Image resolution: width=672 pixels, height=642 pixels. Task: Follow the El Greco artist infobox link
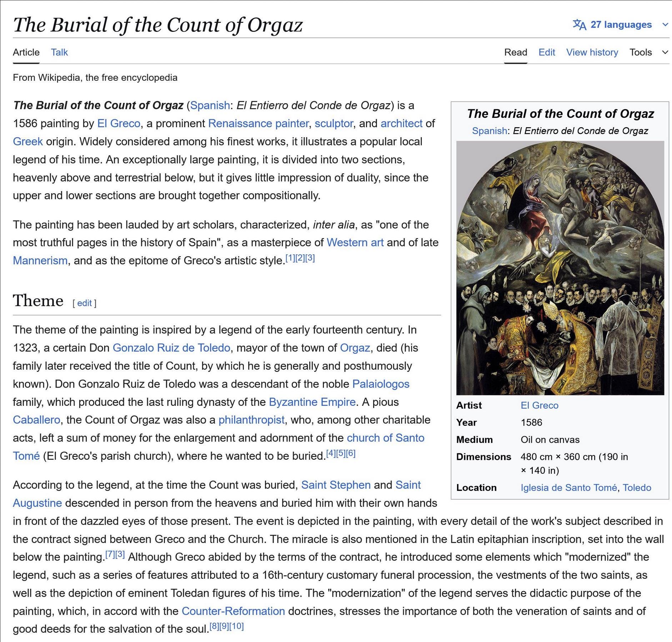[539, 405]
